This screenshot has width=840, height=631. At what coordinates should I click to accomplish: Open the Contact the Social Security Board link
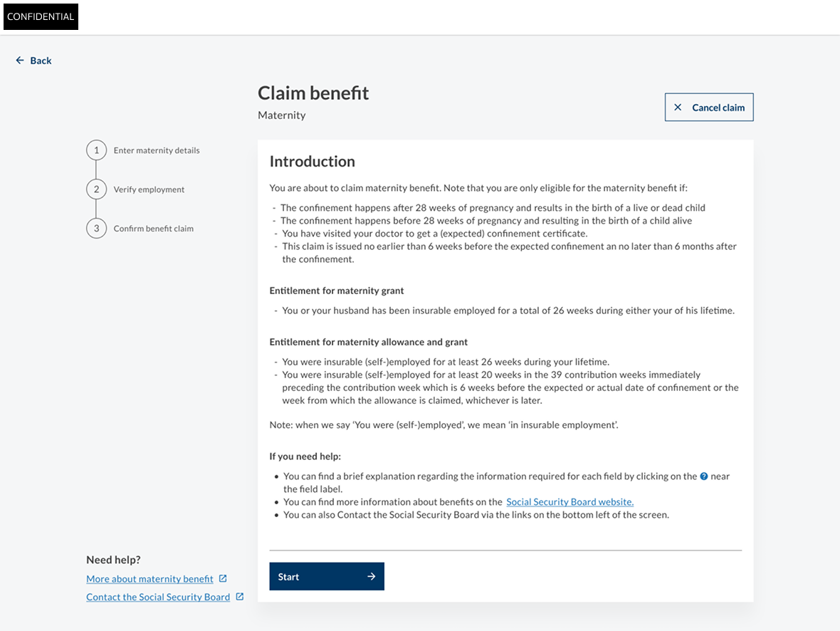point(157,596)
